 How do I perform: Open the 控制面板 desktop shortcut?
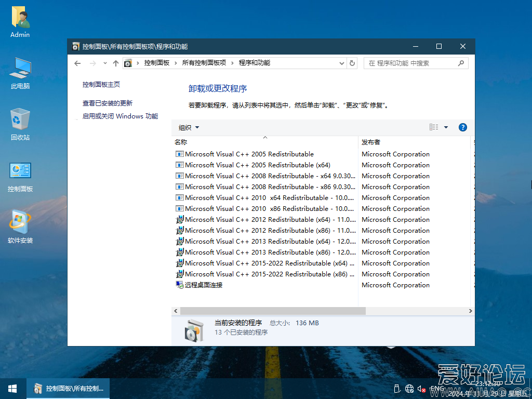pos(20,177)
